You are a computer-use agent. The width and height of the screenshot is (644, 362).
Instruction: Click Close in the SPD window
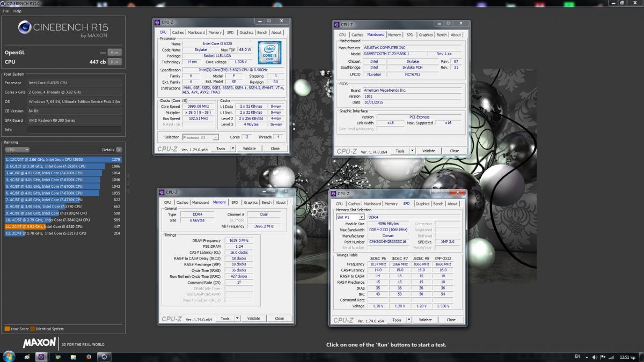pyautogui.click(x=451, y=320)
